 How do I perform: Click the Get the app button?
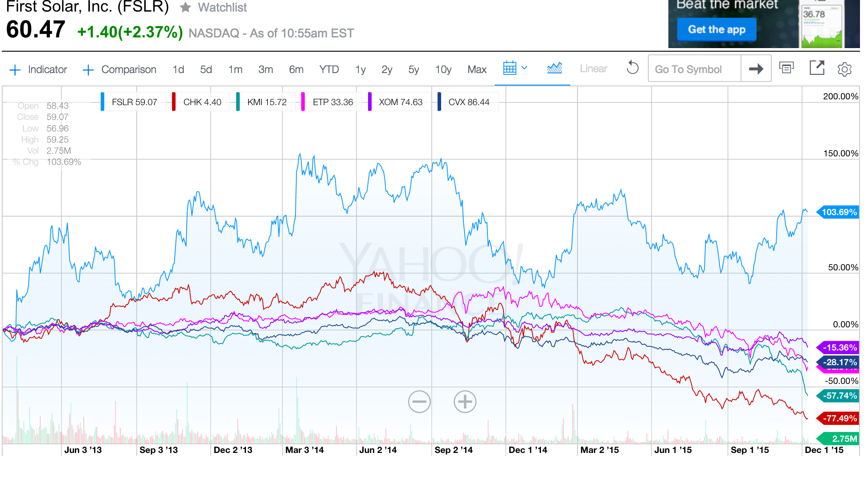pyautogui.click(x=716, y=29)
